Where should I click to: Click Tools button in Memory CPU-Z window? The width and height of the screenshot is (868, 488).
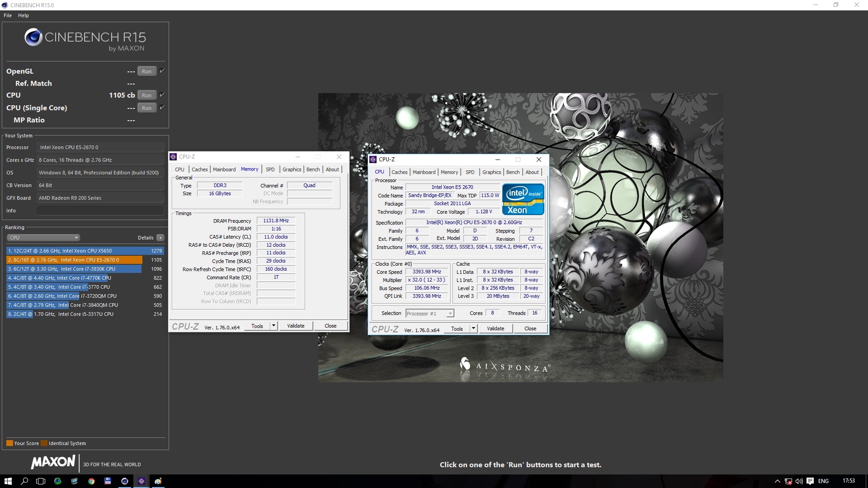click(257, 326)
